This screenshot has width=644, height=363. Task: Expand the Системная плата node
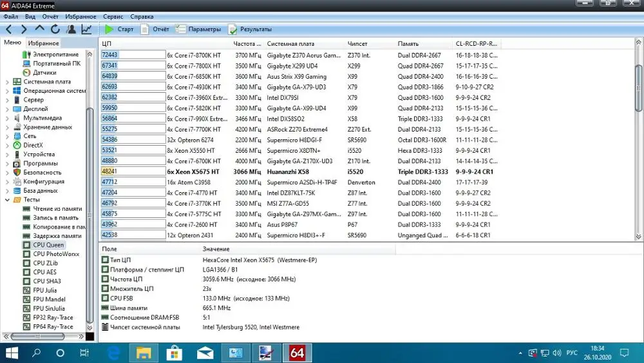point(7,82)
